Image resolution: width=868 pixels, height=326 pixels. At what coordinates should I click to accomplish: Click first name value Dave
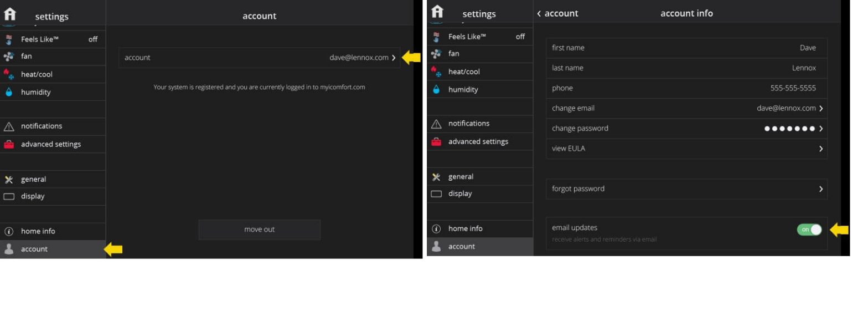coord(808,48)
